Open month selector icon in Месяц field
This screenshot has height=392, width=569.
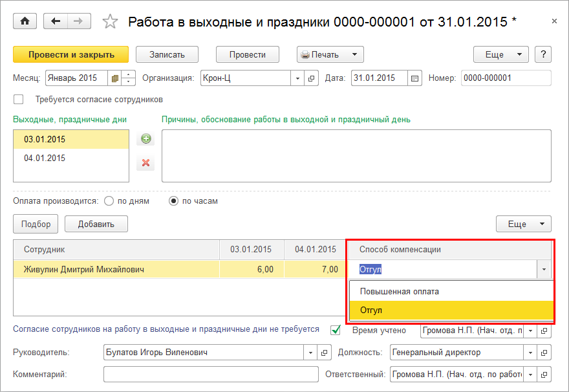114,78
